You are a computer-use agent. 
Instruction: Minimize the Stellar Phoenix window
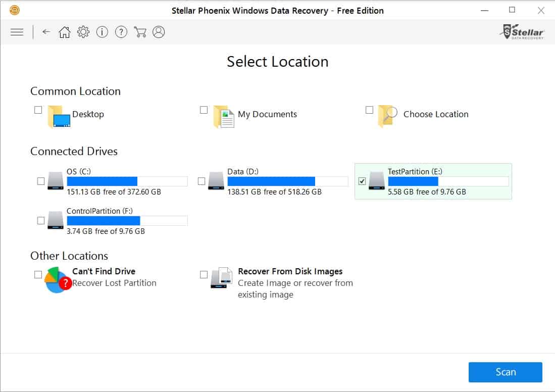485,10
